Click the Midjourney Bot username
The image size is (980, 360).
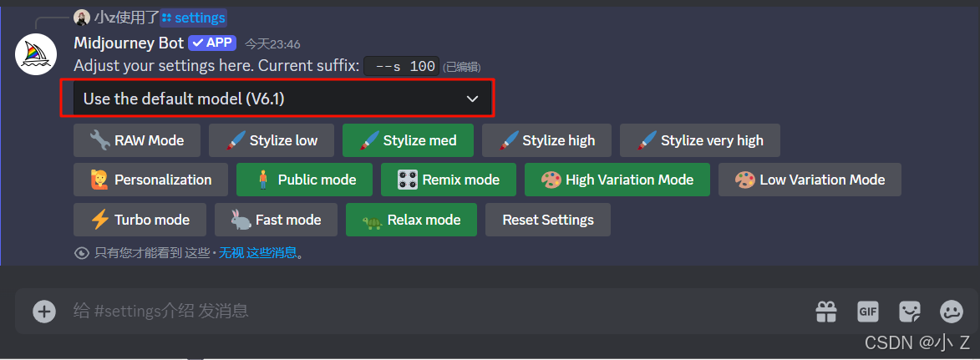(x=129, y=43)
